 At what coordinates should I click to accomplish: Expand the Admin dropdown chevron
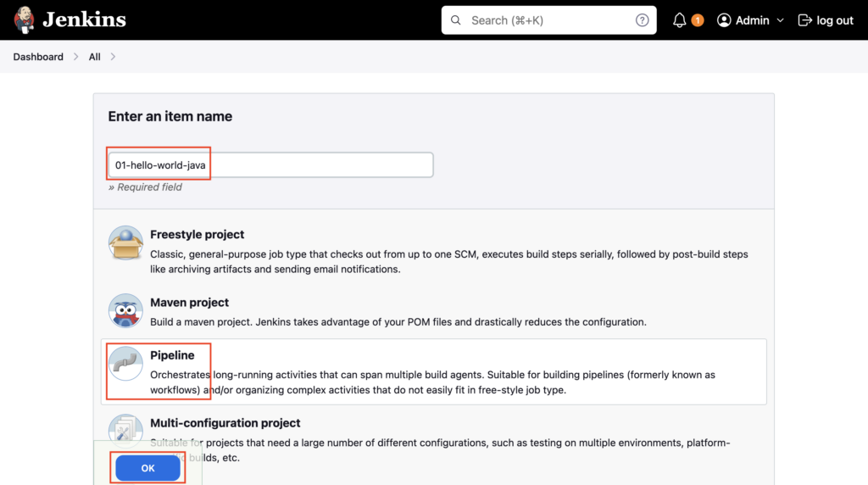[781, 20]
